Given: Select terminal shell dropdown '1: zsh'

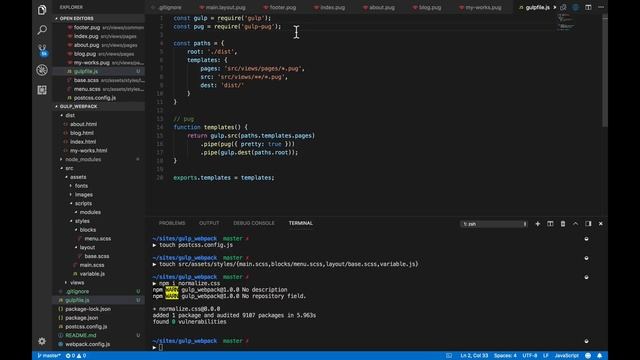Looking at the screenshot, I should tap(494, 224).
